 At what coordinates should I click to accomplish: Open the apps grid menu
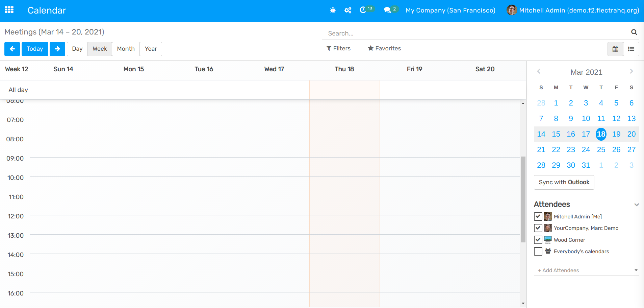(9, 10)
